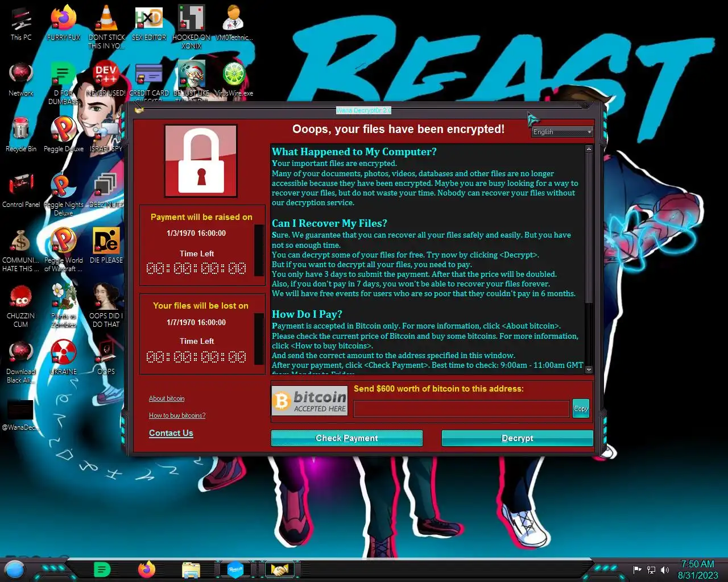Click the payment-raise countdown progress bar
728x582 pixels.
(x=259, y=250)
